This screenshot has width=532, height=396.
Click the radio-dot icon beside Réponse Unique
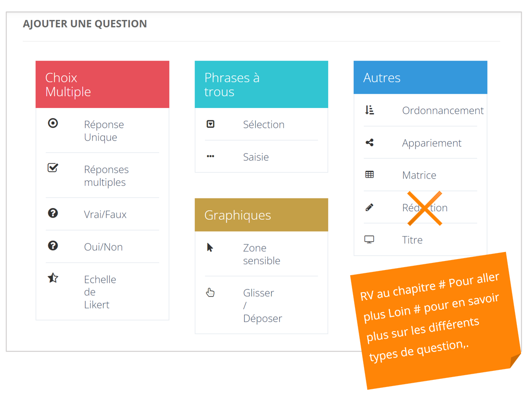[x=53, y=123]
